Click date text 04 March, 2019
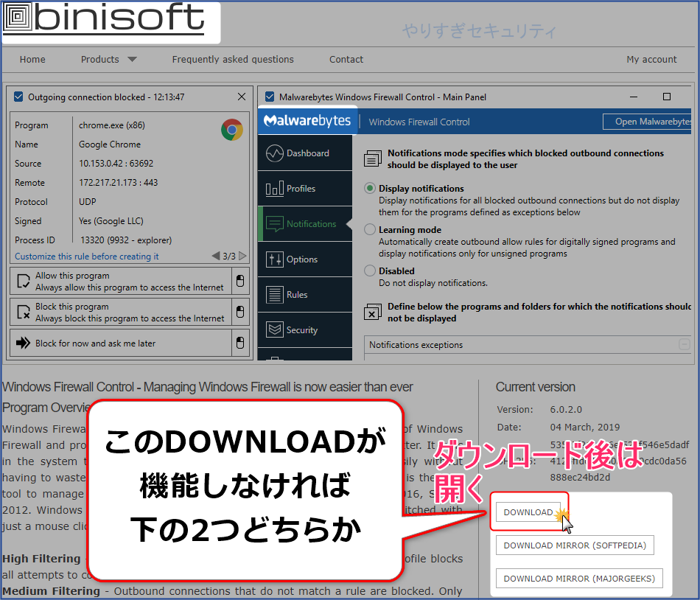 pyautogui.click(x=585, y=428)
